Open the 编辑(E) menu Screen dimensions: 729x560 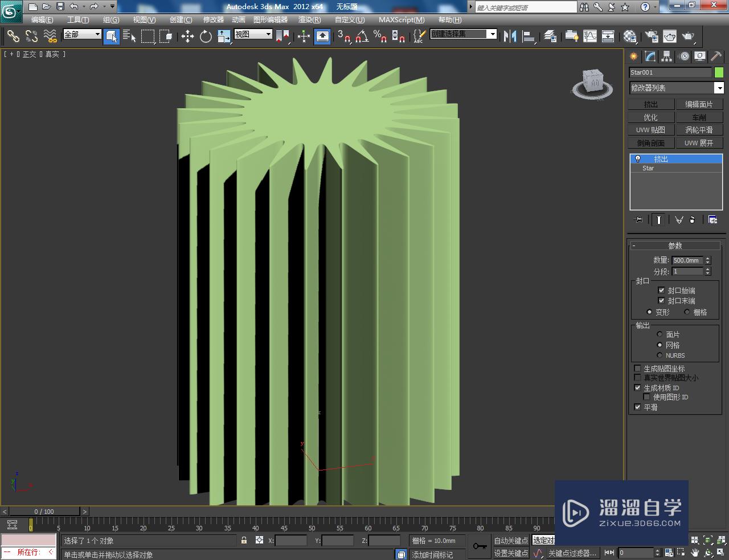point(42,20)
